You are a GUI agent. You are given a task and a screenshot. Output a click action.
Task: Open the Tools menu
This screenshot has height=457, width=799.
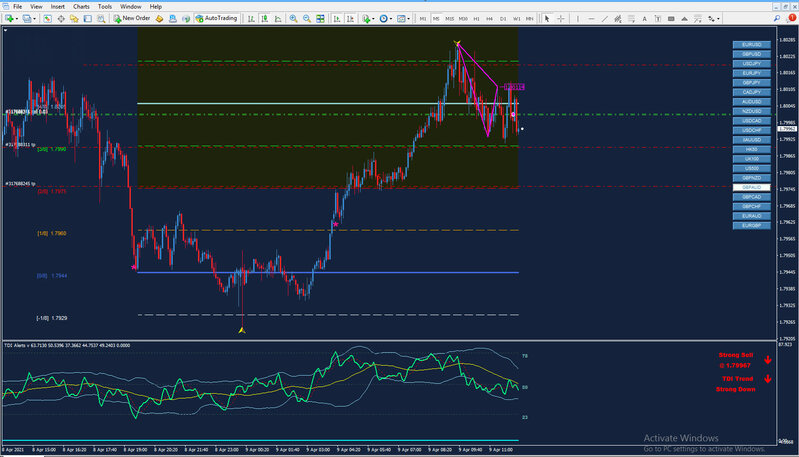pos(104,7)
